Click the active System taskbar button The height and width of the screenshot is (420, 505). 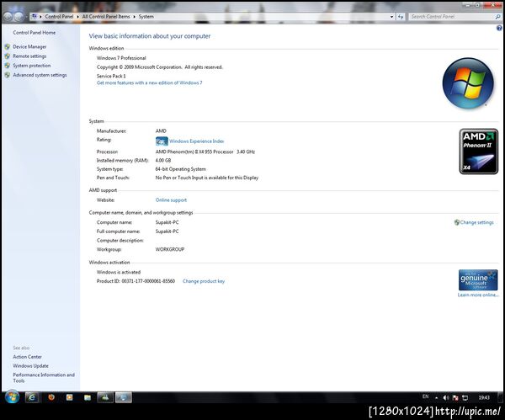coord(124,397)
